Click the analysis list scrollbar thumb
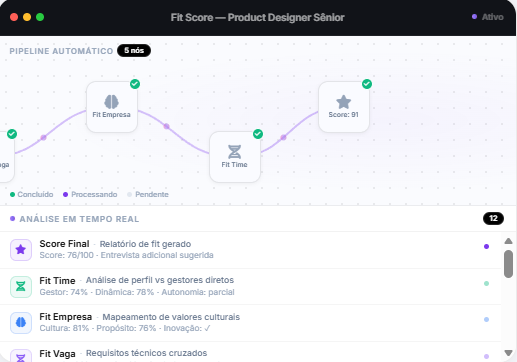 pos(508,264)
